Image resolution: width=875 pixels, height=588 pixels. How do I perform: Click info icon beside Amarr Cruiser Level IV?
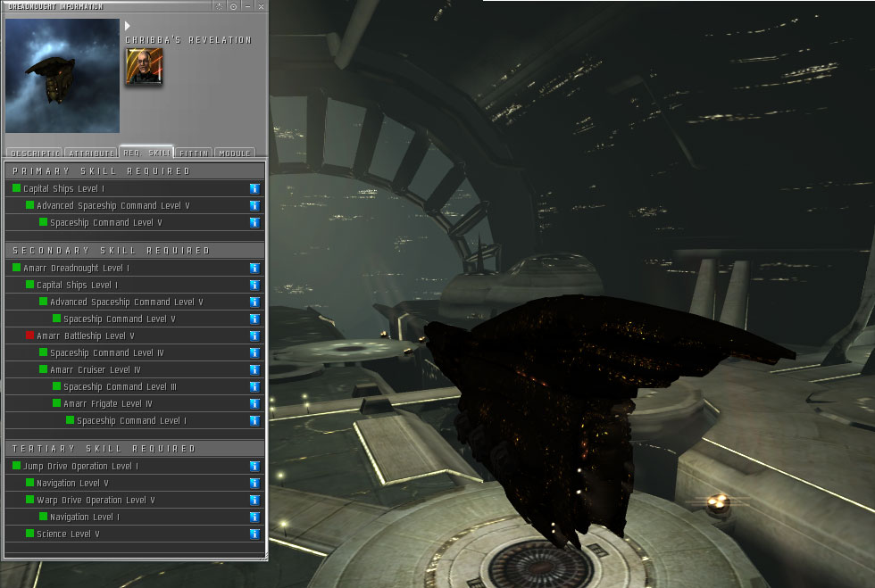(x=254, y=370)
